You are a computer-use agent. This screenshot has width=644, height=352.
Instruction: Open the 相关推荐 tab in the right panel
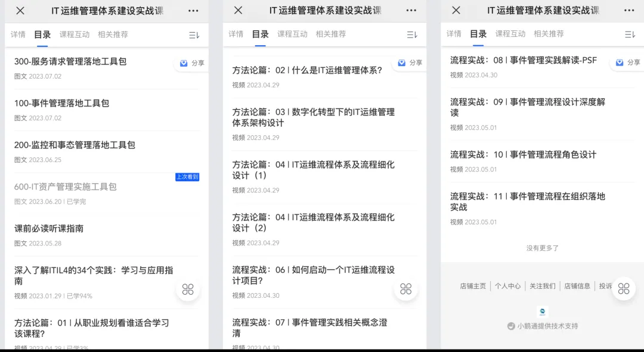[549, 34]
